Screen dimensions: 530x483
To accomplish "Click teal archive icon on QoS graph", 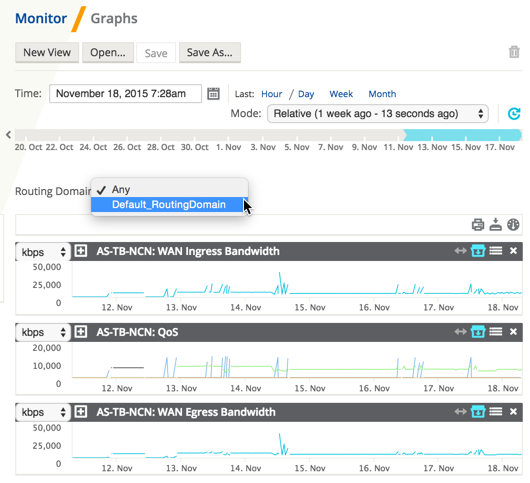I will pos(478,332).
